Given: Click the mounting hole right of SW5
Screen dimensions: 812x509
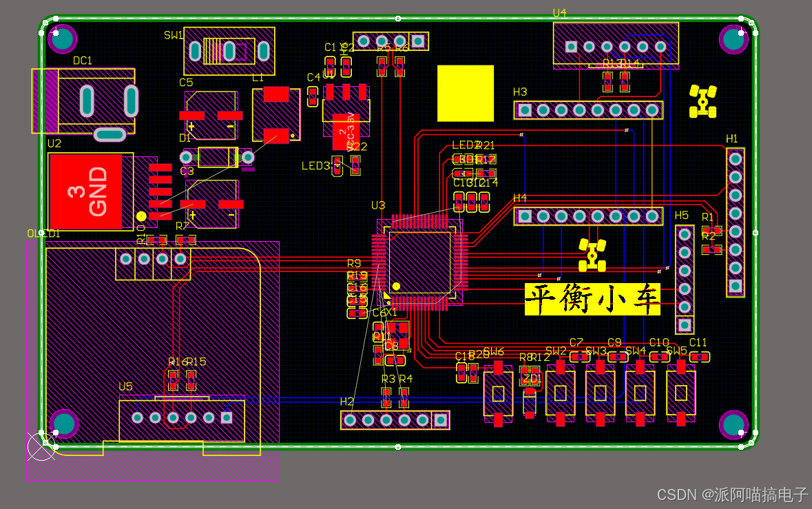Looking at the screenshot, I should [x=733, y=424].
